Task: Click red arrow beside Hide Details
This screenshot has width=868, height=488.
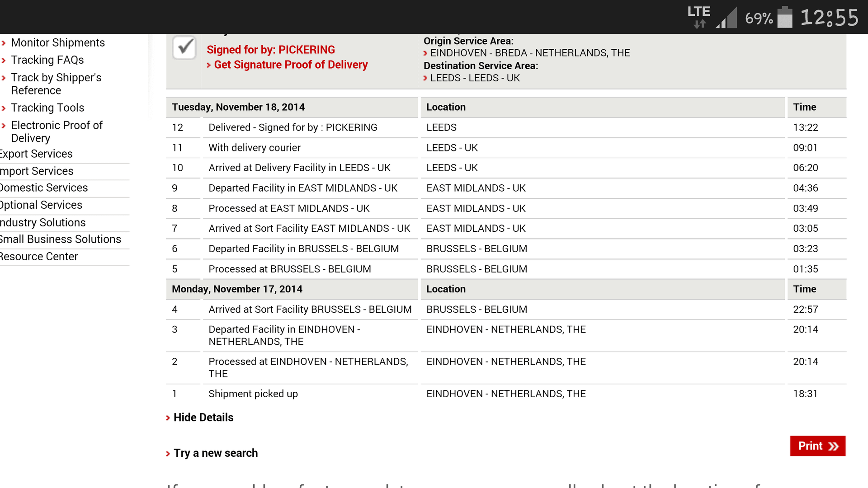Action: [x=168, y=418]
